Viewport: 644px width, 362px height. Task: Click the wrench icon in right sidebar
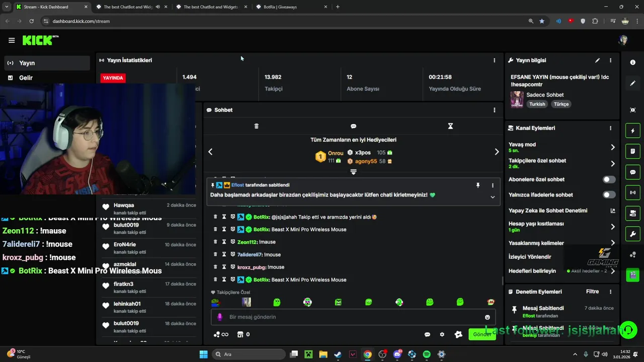click(x=632, y=234)
